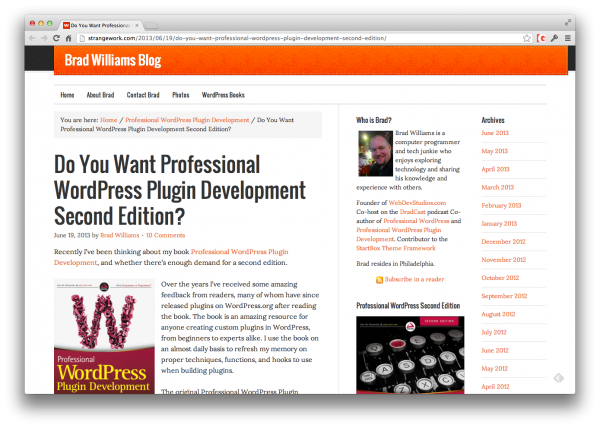Screen dimensions: 600x428
Task: Click the WebDevStudios.com link
Action: point(417,203)
